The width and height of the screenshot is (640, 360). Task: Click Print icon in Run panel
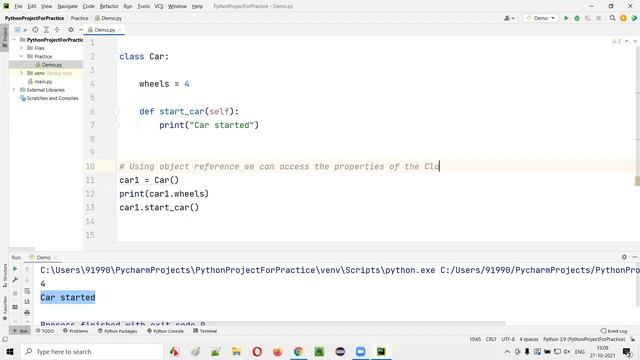click(x=27, y=312)
